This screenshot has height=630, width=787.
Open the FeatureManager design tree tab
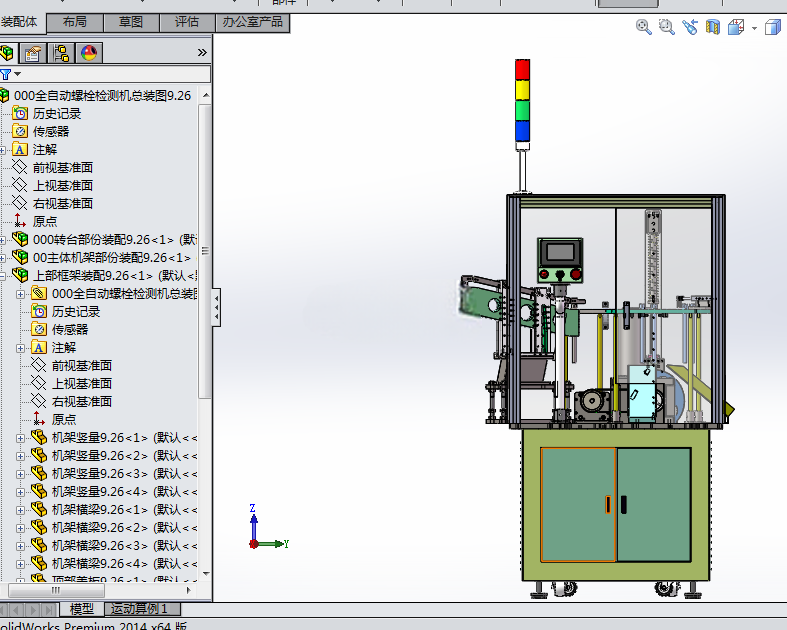pyautogui.click(x=7, y=53)
